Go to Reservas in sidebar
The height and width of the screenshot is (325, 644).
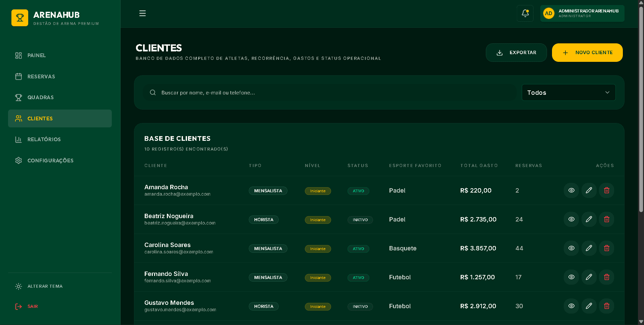click(60, 77)
